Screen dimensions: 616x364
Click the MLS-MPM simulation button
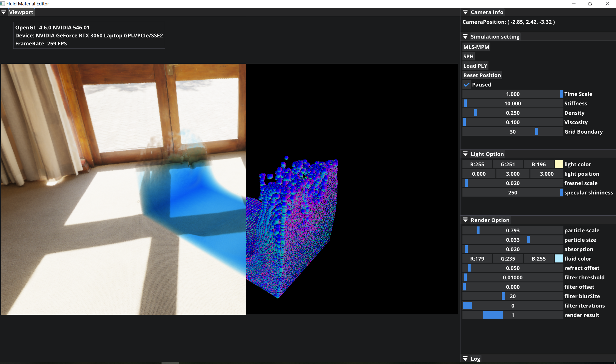(476, 47)
